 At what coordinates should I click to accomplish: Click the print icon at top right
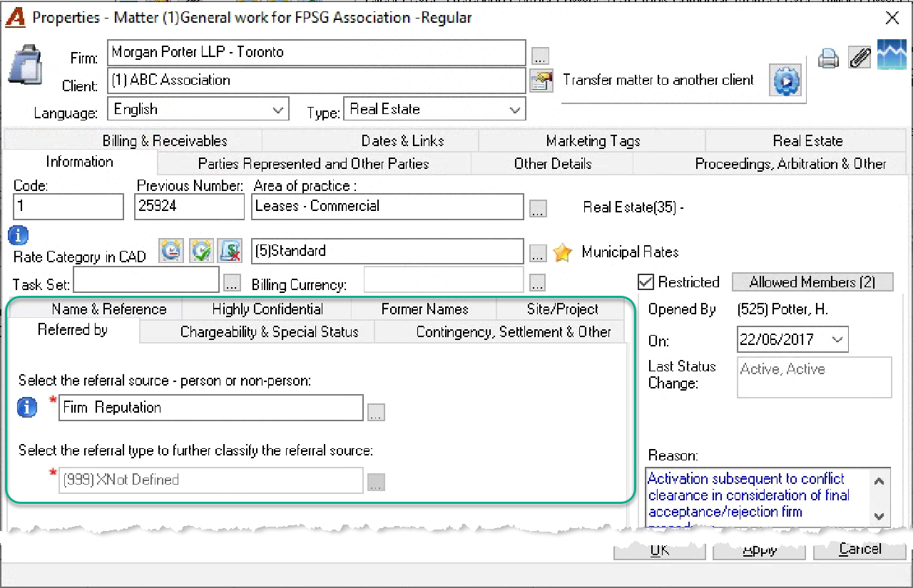828,58
